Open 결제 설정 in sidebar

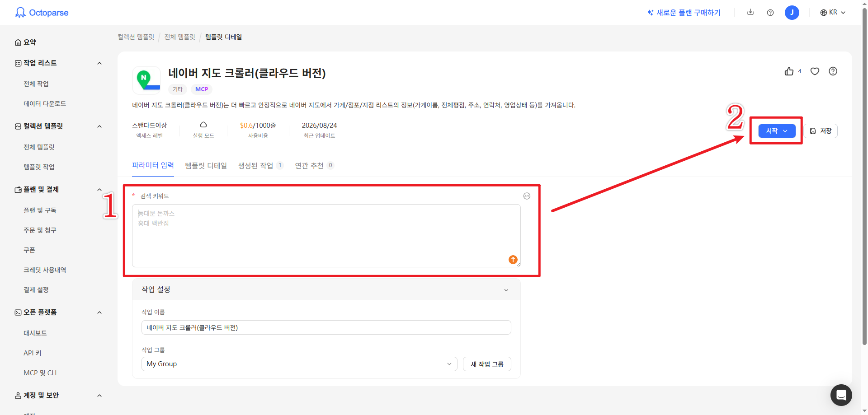pyautogui.click(x=36, y=290)
